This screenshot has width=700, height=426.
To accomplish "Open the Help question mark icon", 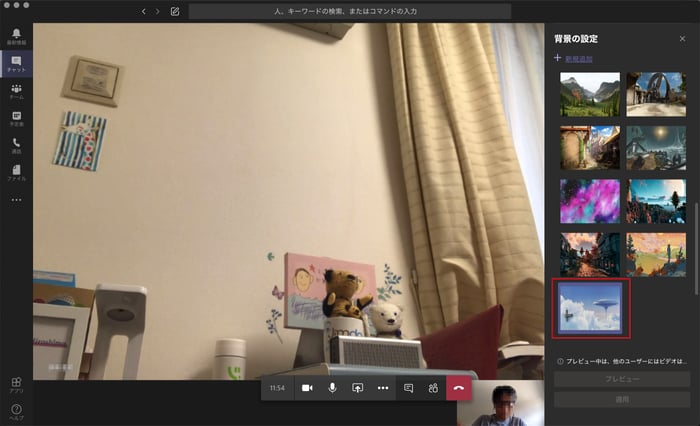I will (x=16, y=412).
